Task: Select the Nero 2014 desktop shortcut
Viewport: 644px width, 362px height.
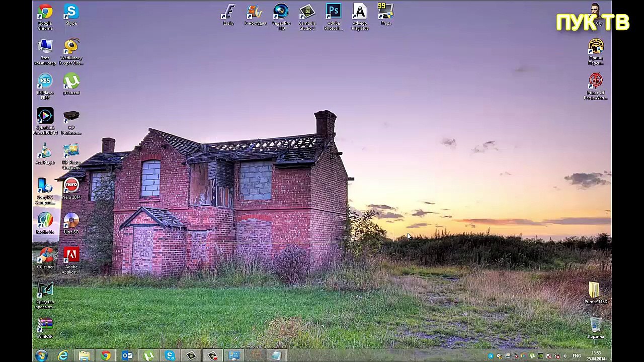Action: (71, 189)
